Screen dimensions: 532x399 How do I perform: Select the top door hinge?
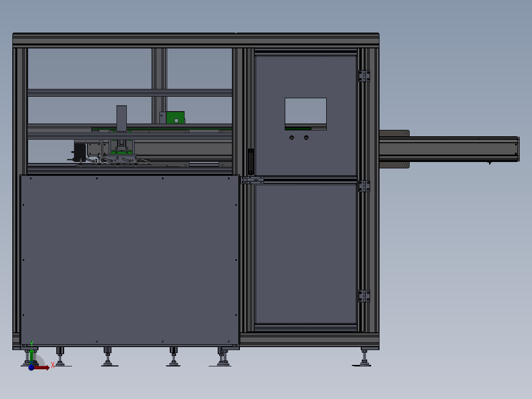coord(364,76)
